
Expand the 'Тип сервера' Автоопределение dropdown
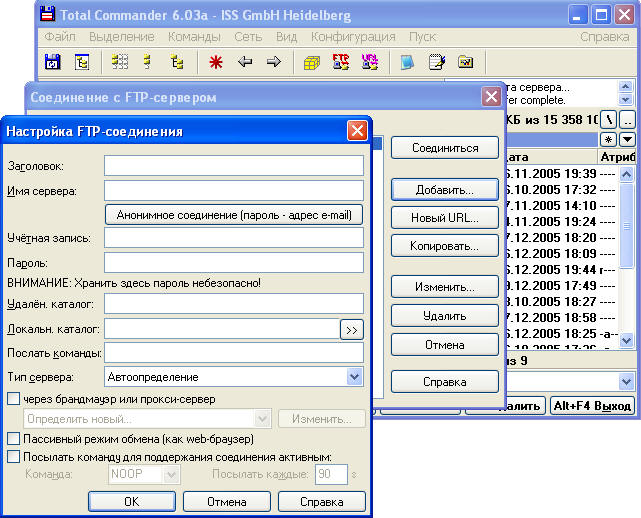(354, 377)
